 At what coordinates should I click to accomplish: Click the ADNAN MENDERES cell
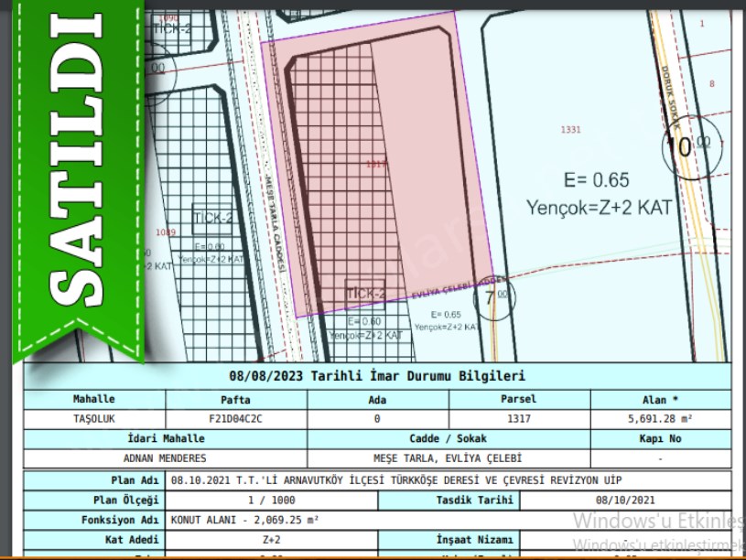point(165,458)
